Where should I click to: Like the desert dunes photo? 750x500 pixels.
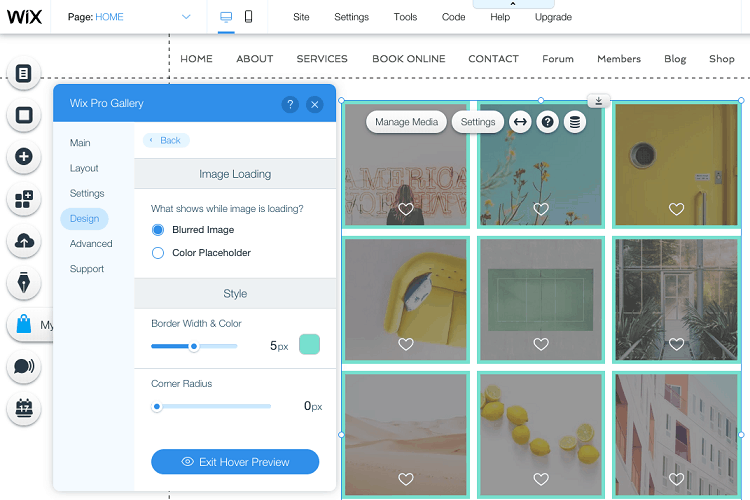pyautogui.click(x=406, y=479)
